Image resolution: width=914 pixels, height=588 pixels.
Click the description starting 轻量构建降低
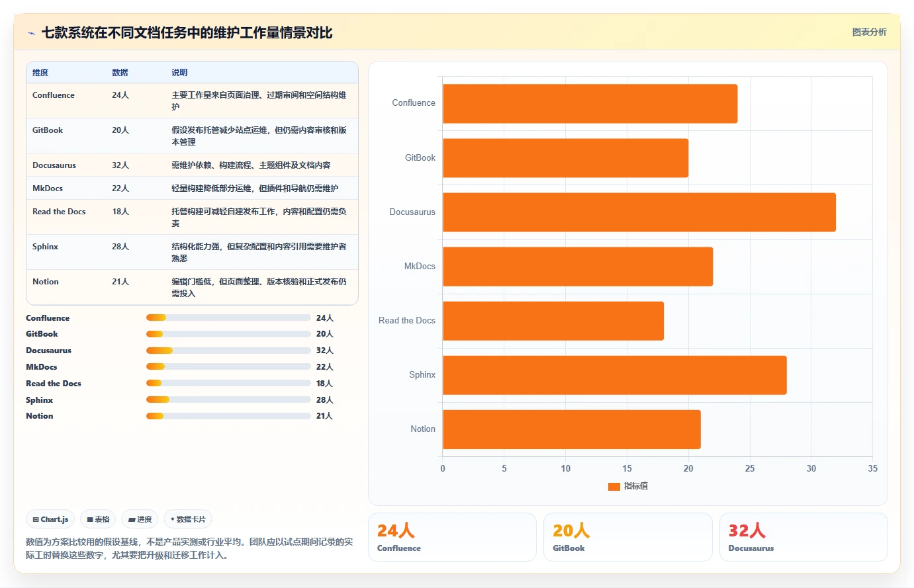click(255, 189)
